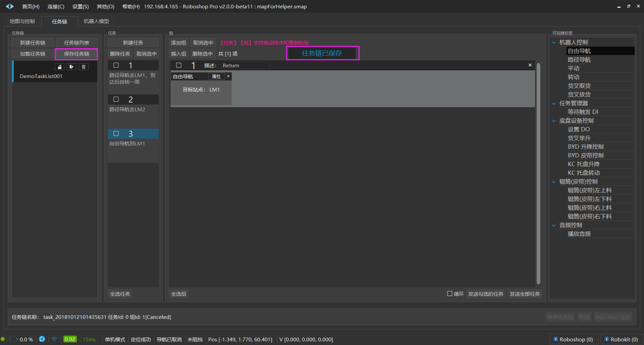Select the 等待触发 DI tag
This screenshot has width=644, height=345.
(x=583, y=112)
